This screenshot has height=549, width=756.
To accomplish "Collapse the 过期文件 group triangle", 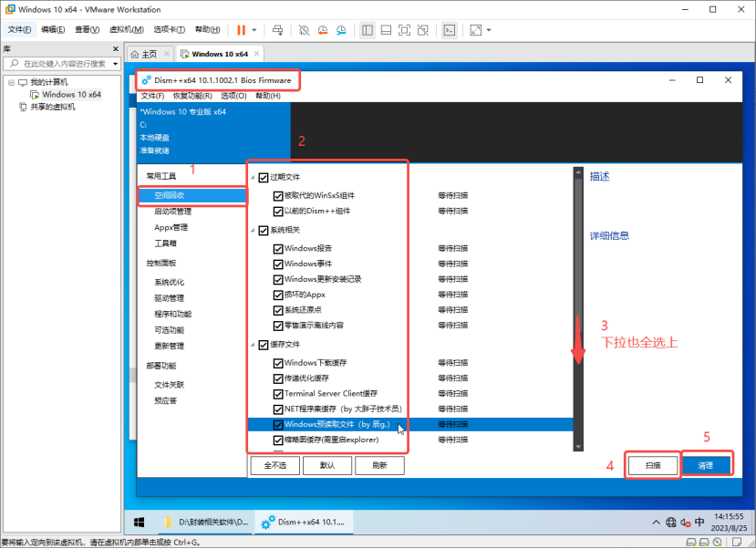I will pyautogui.click(x=253, y=178).
